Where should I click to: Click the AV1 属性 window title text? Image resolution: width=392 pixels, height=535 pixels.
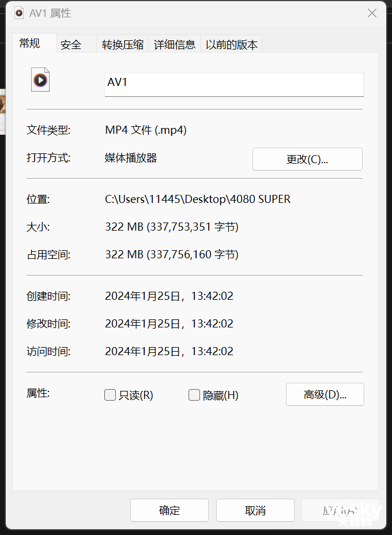(50, 13)
